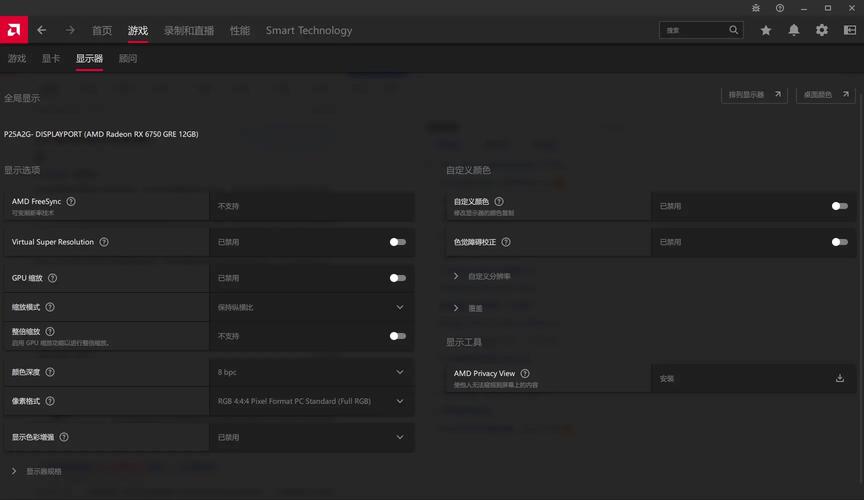Image resolution: width=864 pixels, height=500 pixels.
Task: Switch on 色觉障碍校正 toggle
Action: [x=839, y=242]
